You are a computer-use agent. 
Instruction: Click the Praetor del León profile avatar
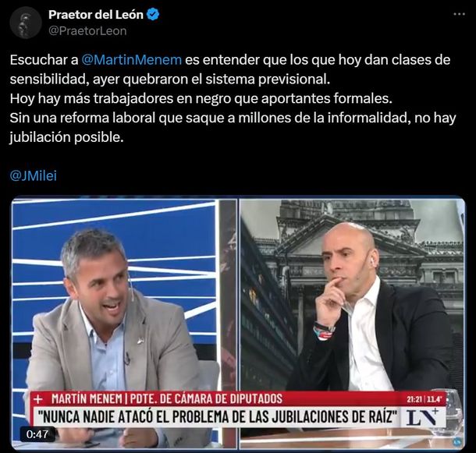point(26,23)
